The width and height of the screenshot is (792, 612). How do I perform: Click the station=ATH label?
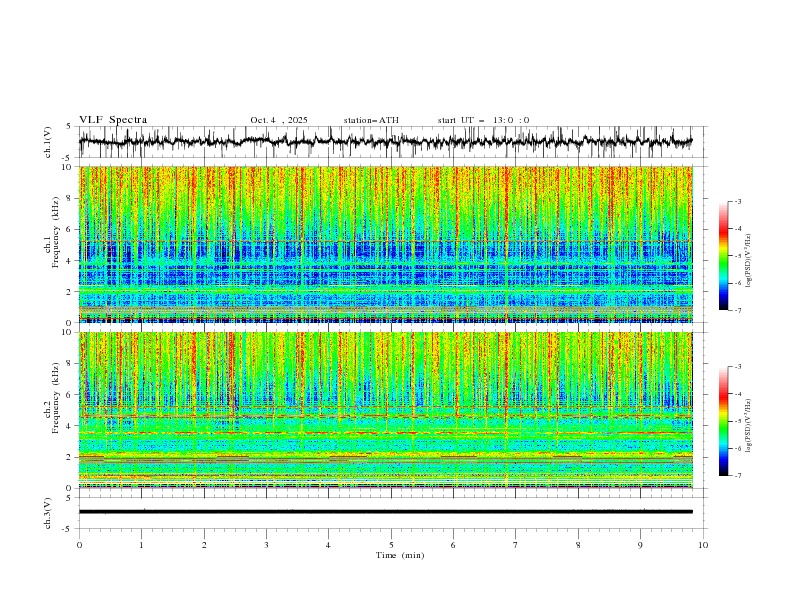[371, 120]
